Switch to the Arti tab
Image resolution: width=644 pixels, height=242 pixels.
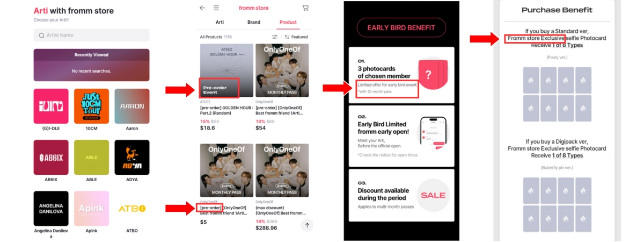[x=219, y=23]
